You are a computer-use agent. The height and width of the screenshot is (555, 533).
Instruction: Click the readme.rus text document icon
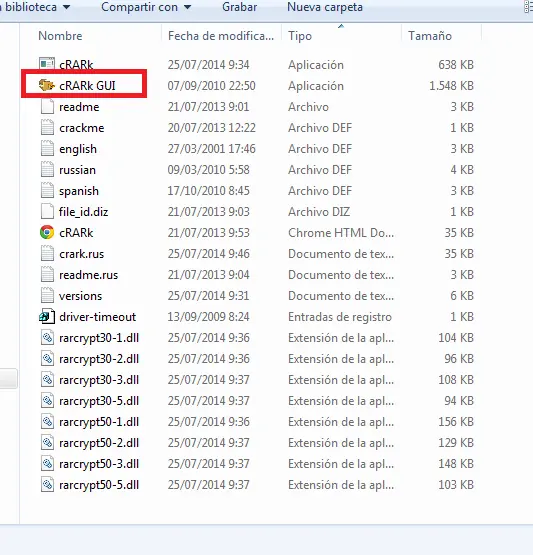47,275
